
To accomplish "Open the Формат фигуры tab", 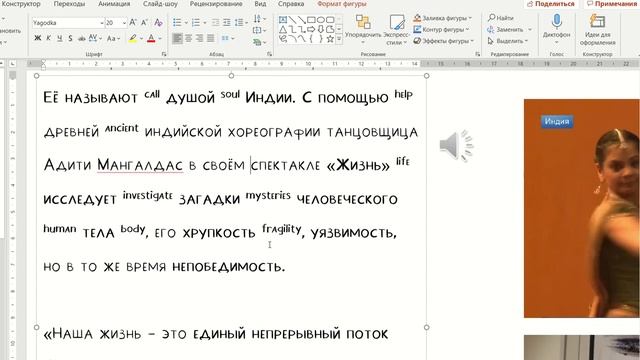I will 342,4.
